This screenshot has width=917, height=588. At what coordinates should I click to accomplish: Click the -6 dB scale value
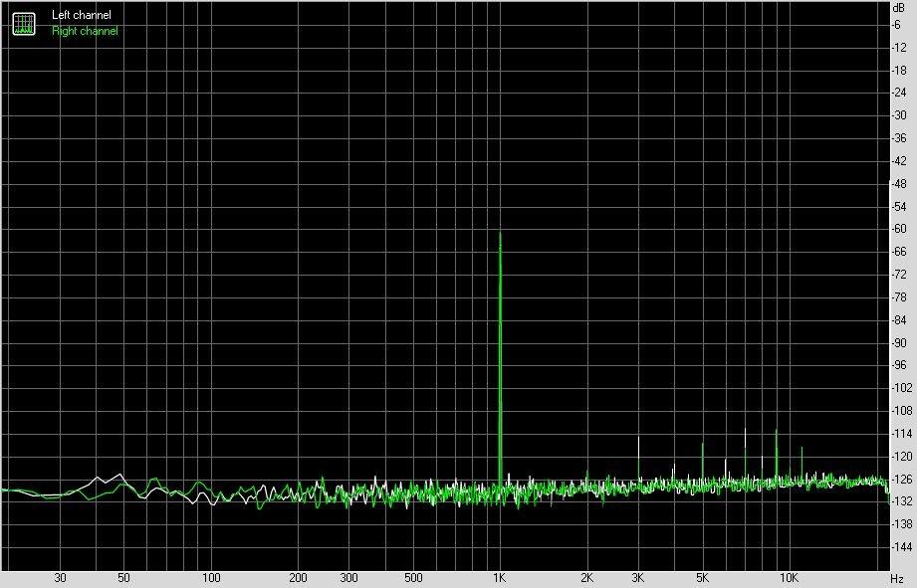click(x=896, y=25)
